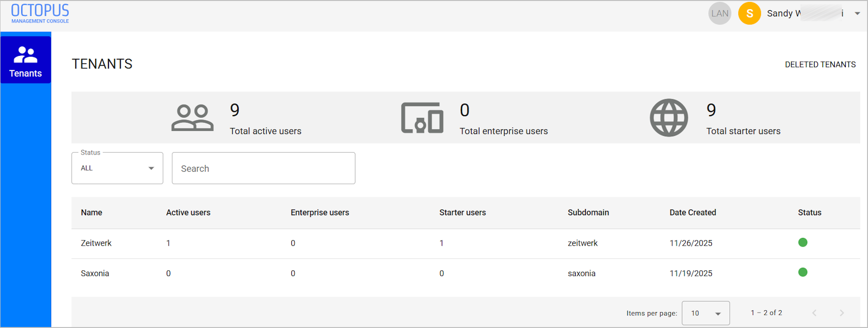Open the user account menu arrow
The height and width of the screenshot is (328, 868).
point(857,13)
